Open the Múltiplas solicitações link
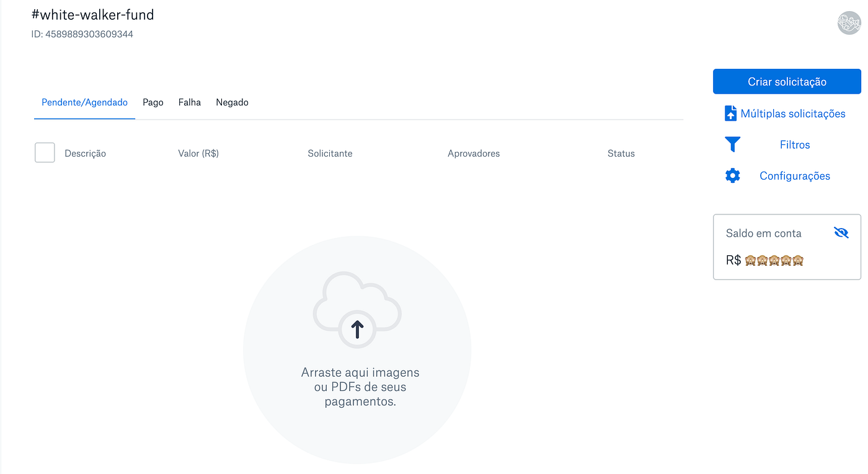The height and width of the screenshot is (474, 868). pyautogui.click(x=793, y=113)
